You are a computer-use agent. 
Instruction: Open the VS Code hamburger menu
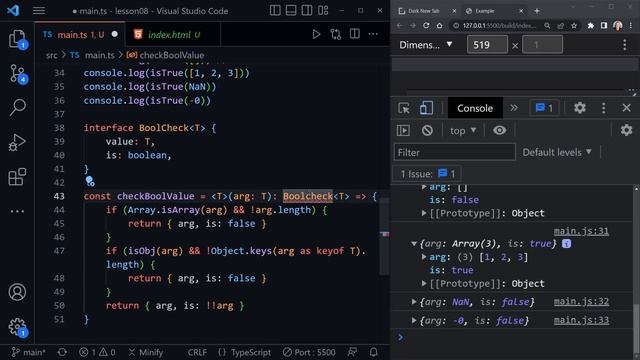[x=39, y=10]
